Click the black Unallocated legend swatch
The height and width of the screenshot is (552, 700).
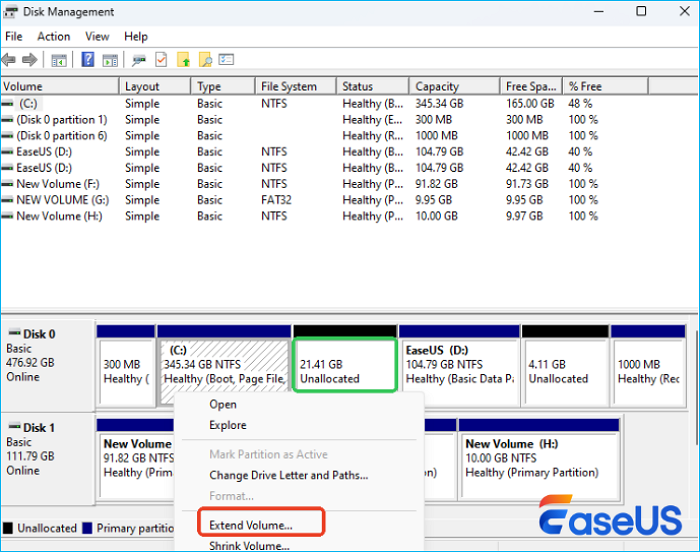pos(8,527)
